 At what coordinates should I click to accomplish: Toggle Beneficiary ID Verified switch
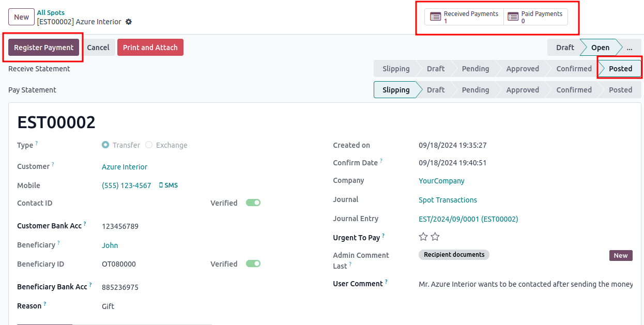coord(253,264)
